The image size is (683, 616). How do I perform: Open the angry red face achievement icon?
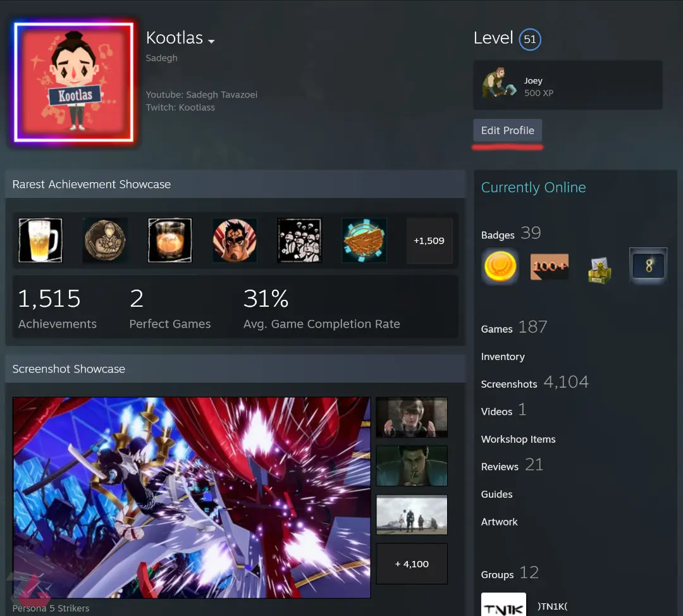tap(235, 240)
